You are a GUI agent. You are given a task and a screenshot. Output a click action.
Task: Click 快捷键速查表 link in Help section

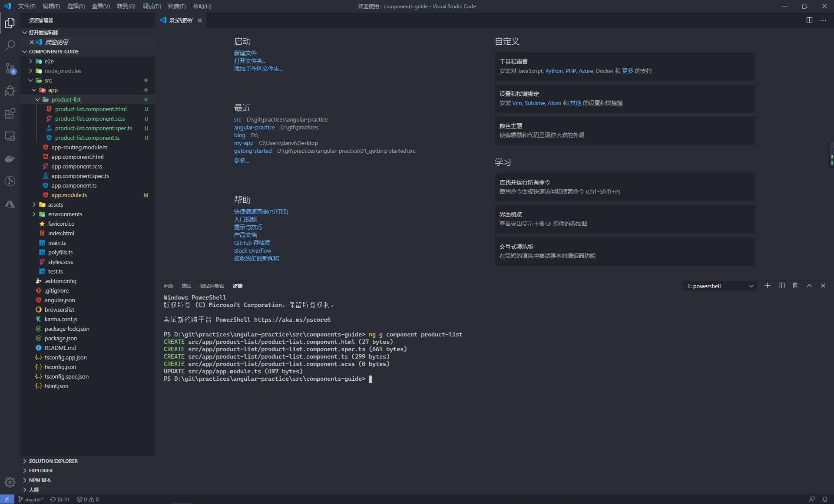point(261,211)
